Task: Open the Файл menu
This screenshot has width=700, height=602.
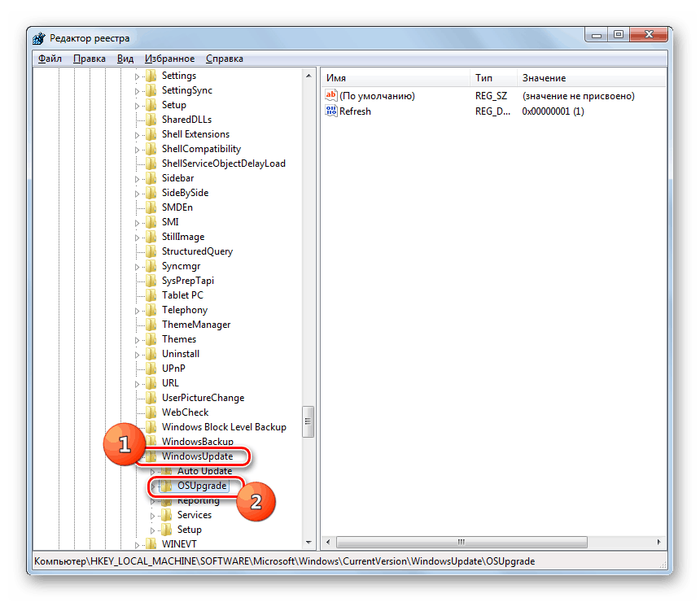Action: coord(50,59)
